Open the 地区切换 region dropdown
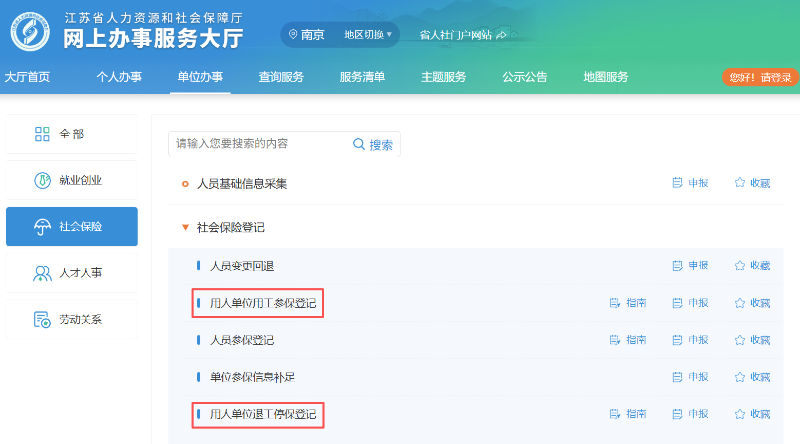Screen dimensions: 800x444 [x=368, y=34]
